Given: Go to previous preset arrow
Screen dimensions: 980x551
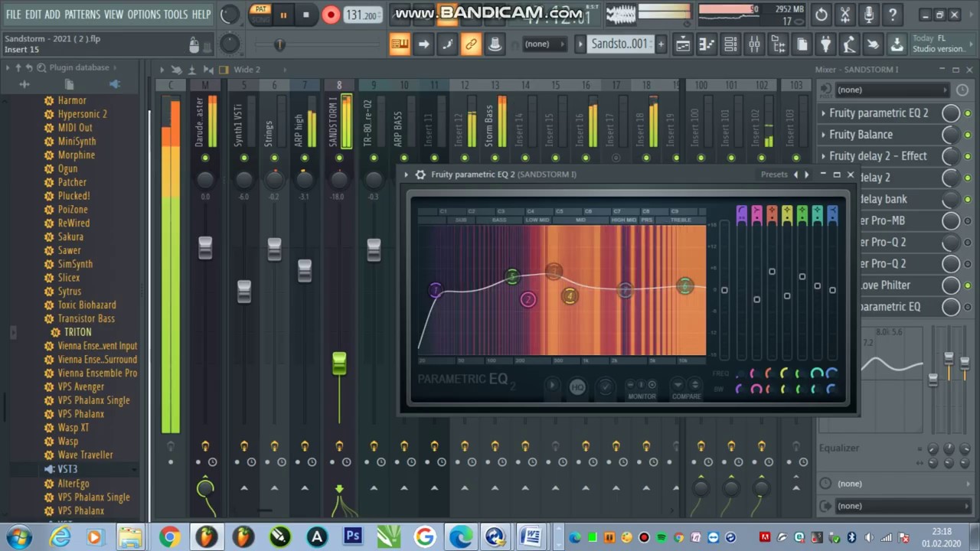Looking at the screenshot, I should click(795, 174).
